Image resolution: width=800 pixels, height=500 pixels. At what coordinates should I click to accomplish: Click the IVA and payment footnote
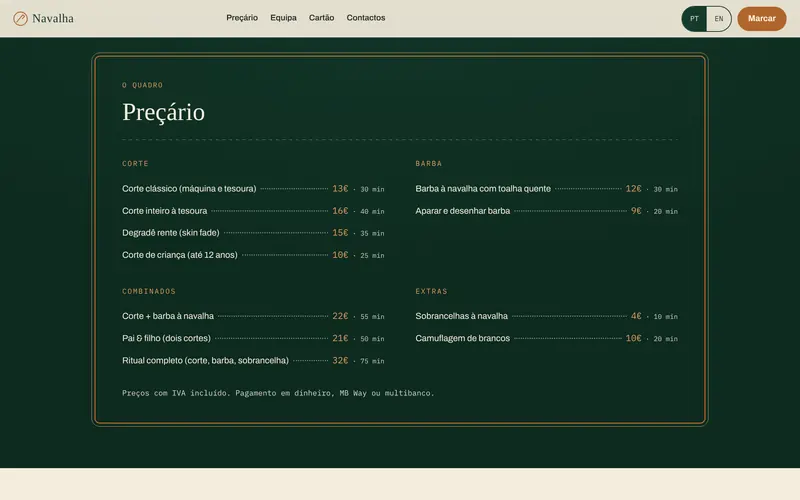(x=278, y=393)
